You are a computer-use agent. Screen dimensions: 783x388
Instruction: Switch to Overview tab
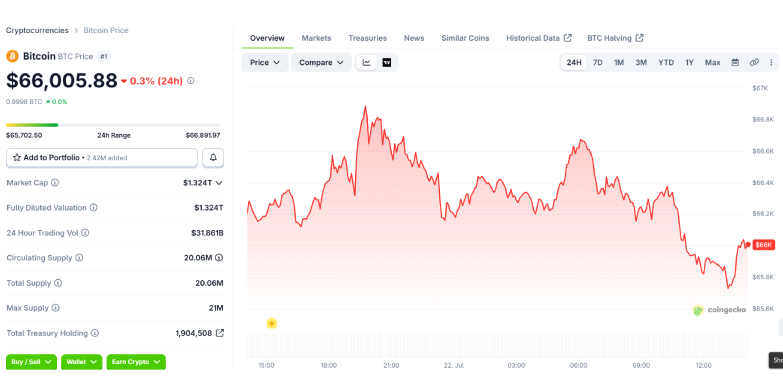(267, 38)
